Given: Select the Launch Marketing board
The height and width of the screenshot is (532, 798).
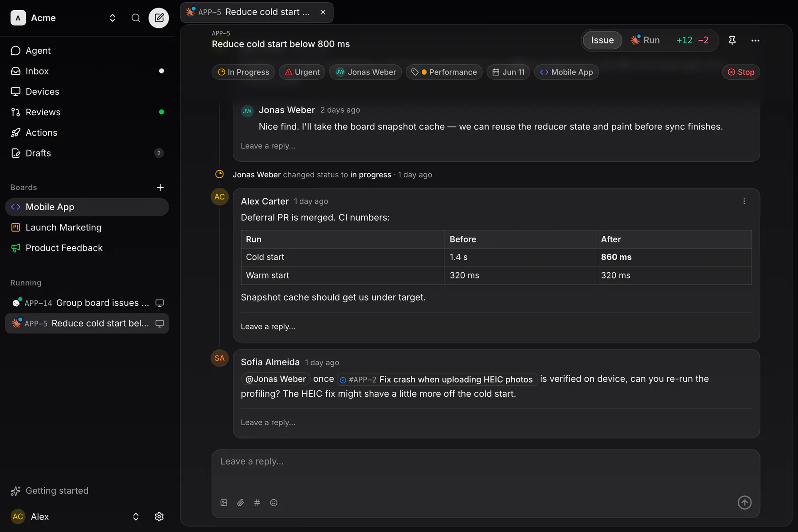Looking at the screenshot, I should (87, 227).
